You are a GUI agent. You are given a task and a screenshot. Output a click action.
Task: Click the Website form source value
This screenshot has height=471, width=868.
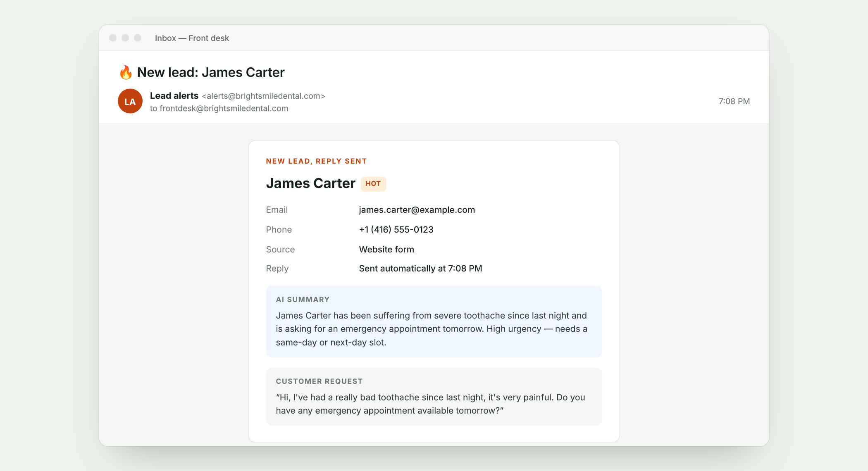point(386,250)
